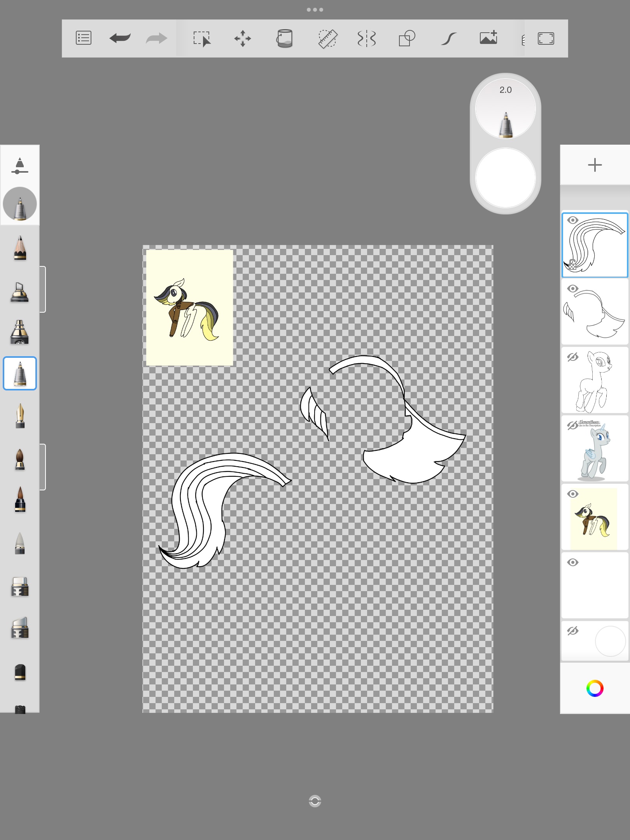This screenshot has height=840, width=630.
Task: Select the ElementBases blue pony layer
Action: point(595,449)
